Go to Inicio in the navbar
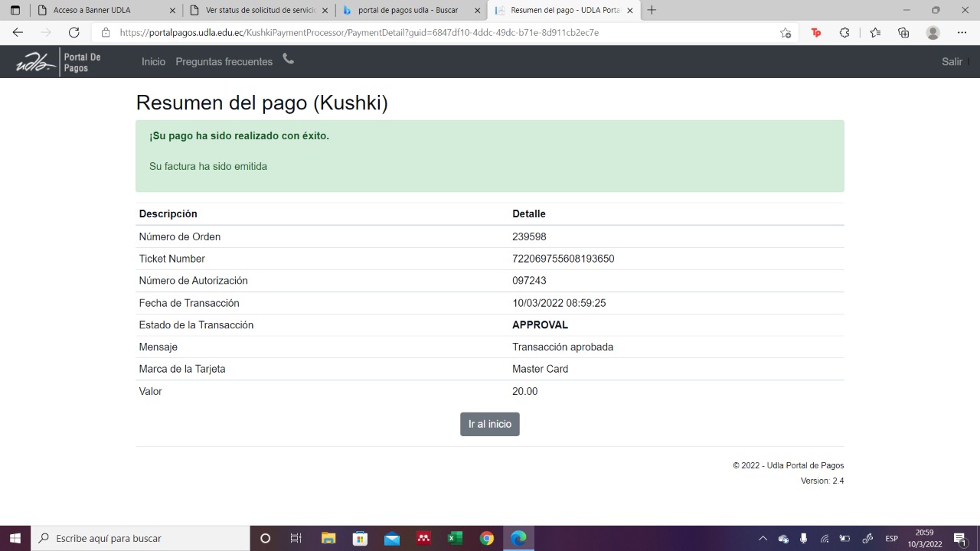980x551 pixels. tap(153, 62)
